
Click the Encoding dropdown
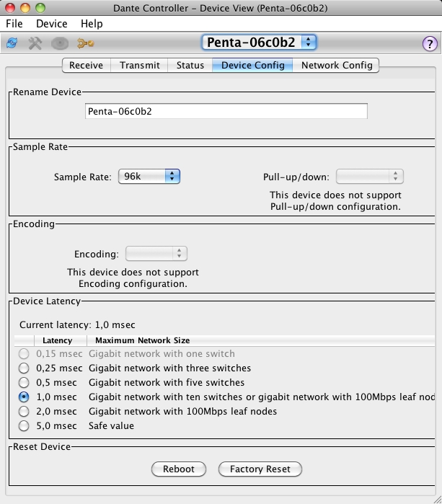[x=156, y=254]
